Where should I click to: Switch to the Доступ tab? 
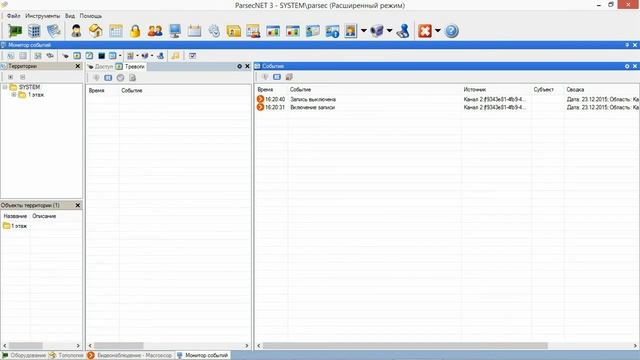100,67
